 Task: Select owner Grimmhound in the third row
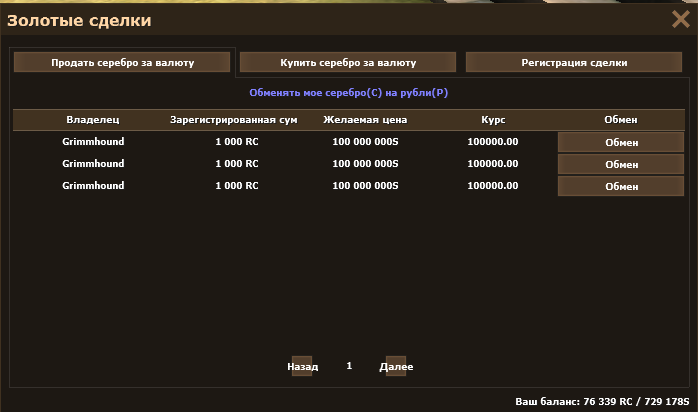(93, 186)
